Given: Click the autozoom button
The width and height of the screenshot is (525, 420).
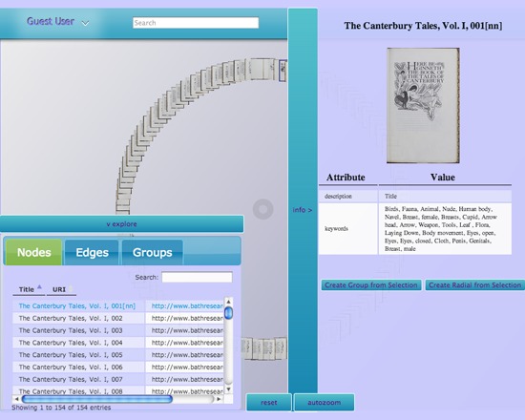Looking at the screenshot, I should [324, 403].
